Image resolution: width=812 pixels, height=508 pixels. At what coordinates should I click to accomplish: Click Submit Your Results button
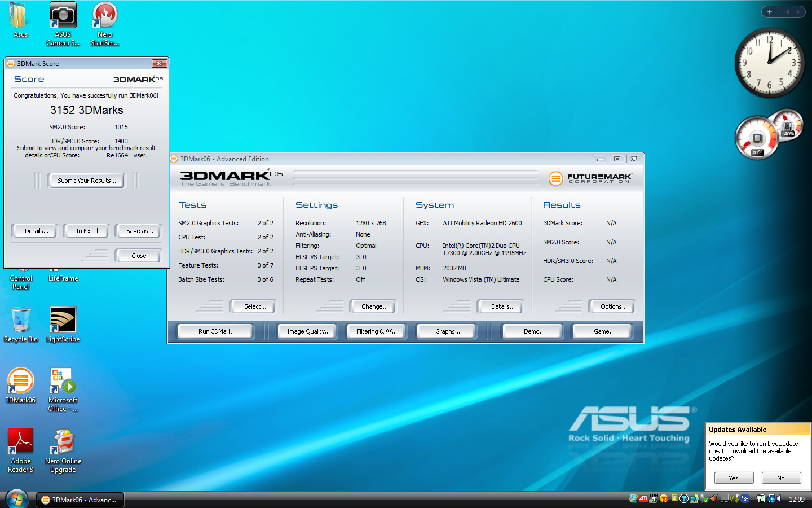point(87,181)
